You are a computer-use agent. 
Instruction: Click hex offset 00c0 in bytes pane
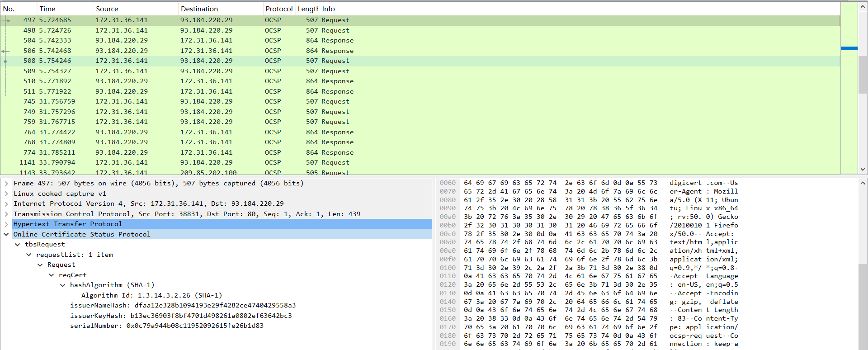pos(448,234)
